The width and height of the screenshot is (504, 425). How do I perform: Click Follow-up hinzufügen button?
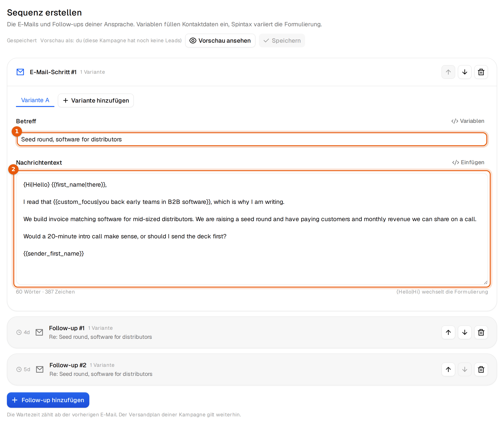point(48,400)
